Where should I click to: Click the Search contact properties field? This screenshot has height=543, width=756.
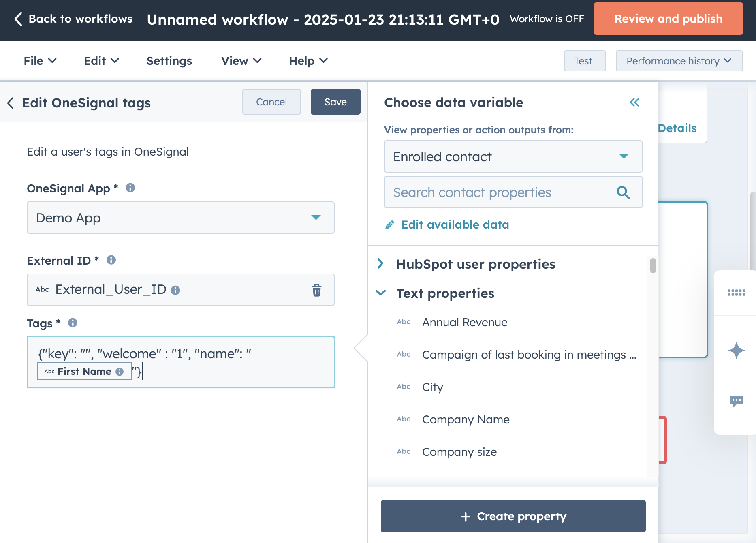[x=513, y=192]
